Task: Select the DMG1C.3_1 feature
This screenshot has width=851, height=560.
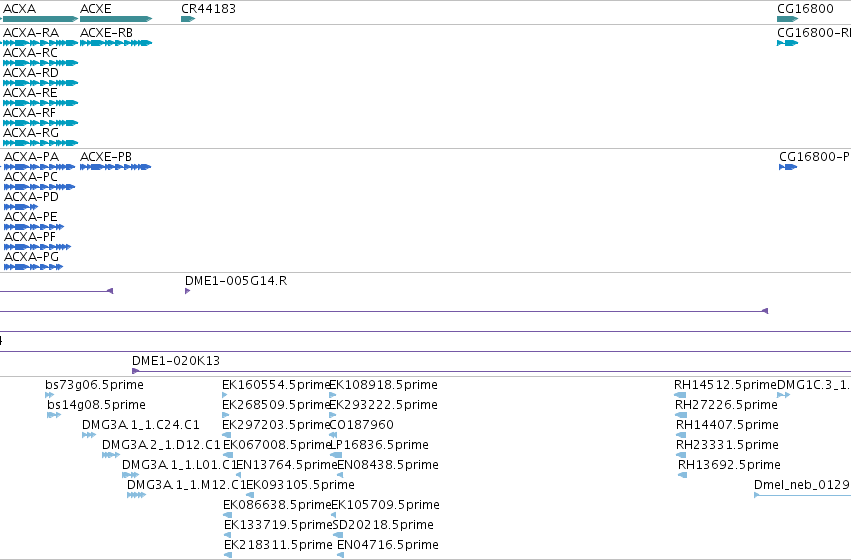Action: tap(784, 395)
